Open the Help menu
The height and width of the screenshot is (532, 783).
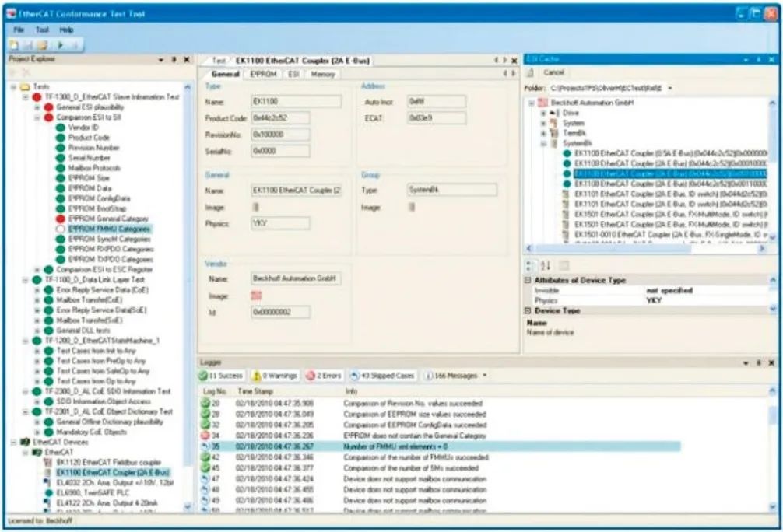click(x=66, y=30)
